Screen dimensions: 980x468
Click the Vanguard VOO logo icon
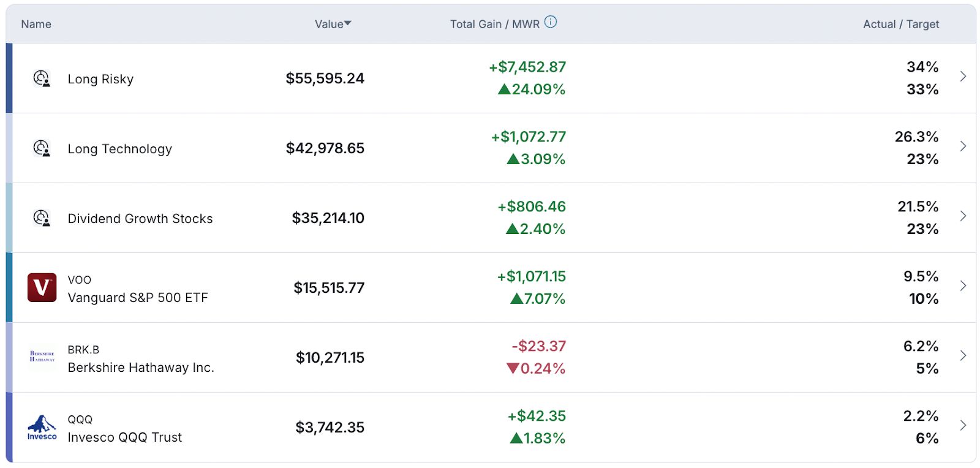tap(42, 288)
